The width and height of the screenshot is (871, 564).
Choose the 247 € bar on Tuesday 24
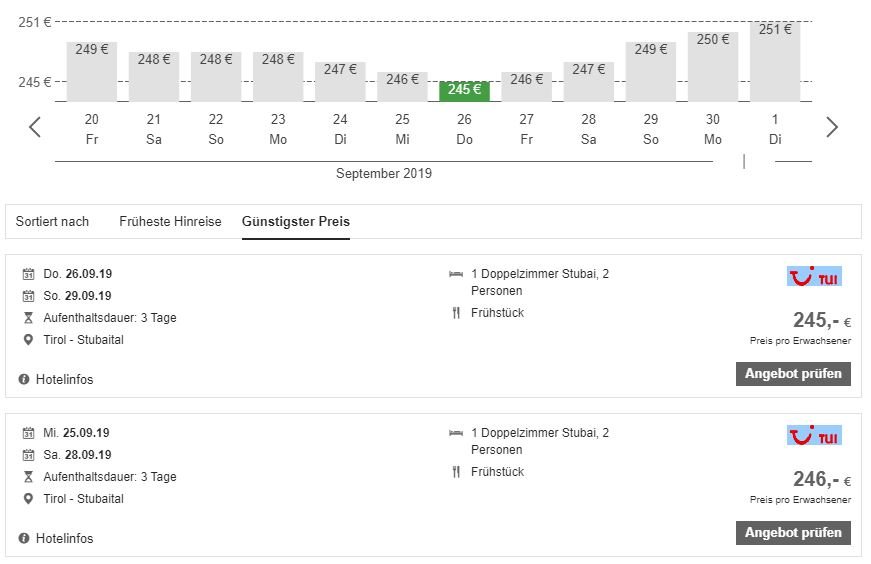pyautogui.click(x=340, y=81)
